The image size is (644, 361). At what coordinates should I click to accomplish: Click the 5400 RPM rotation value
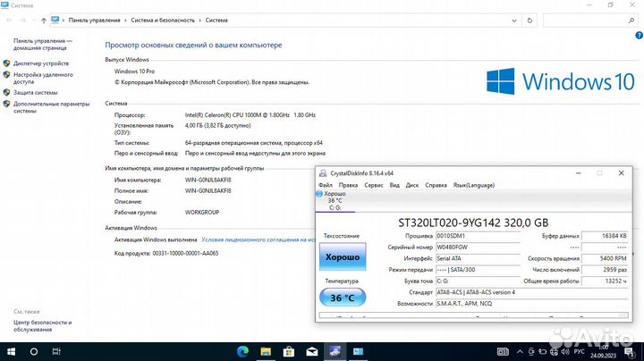coord(605,258)
